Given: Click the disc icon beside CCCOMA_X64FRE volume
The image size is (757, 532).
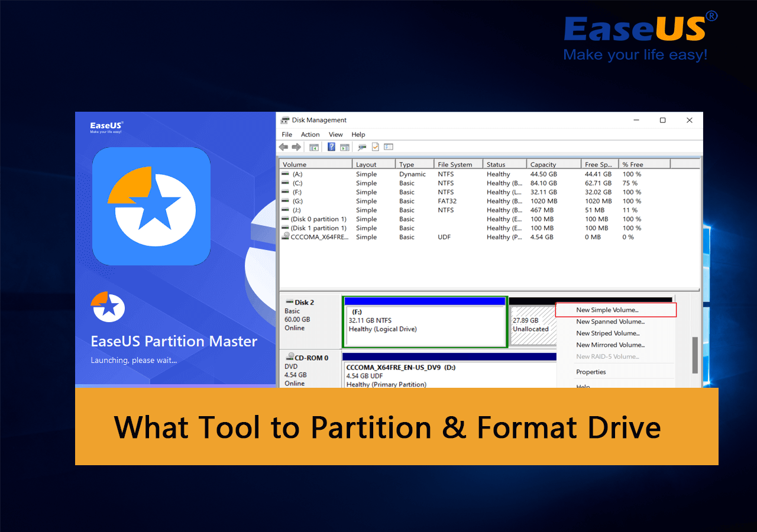Looking at the screenshot, I should point(286,237).
